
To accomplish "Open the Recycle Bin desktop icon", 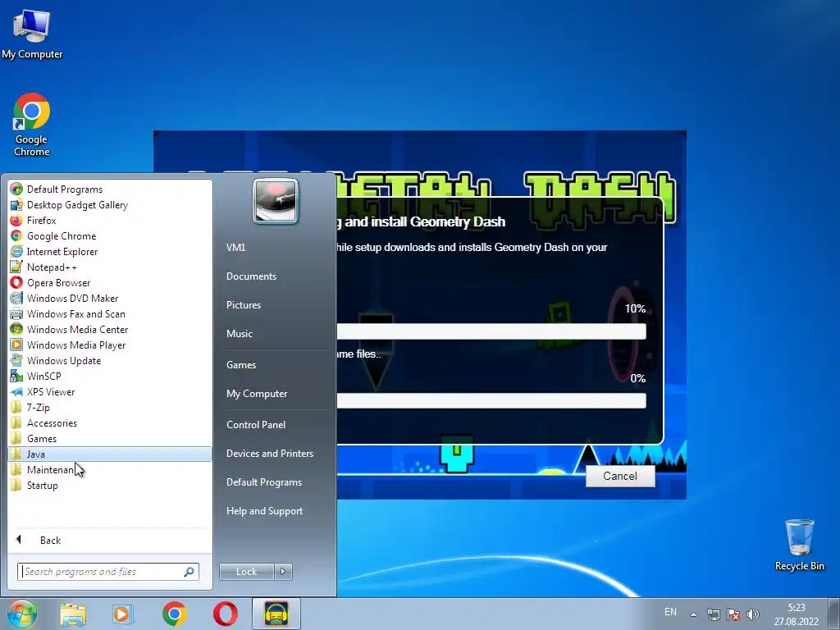I will 799,545.
